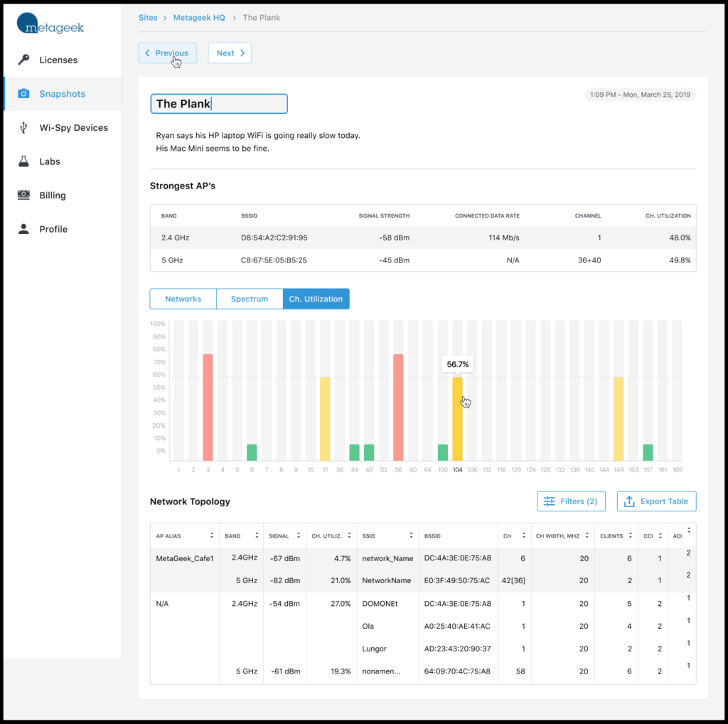Click the MetaGeek_Cafe1 AP alias cell
Image resolution: width=728 pixels, height=724 pixels.
pos(185,559)
